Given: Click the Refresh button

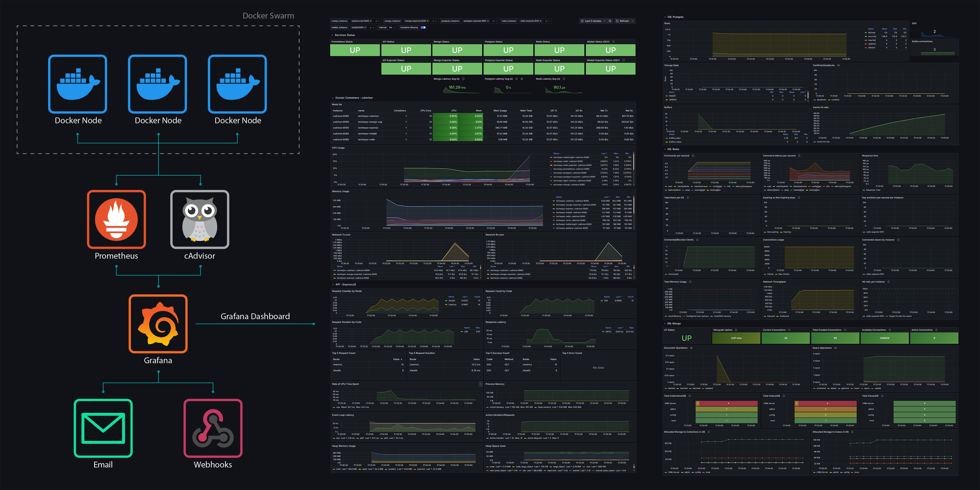Looking at the screenshot, I should pyautogui.click(x=622, y=21).
